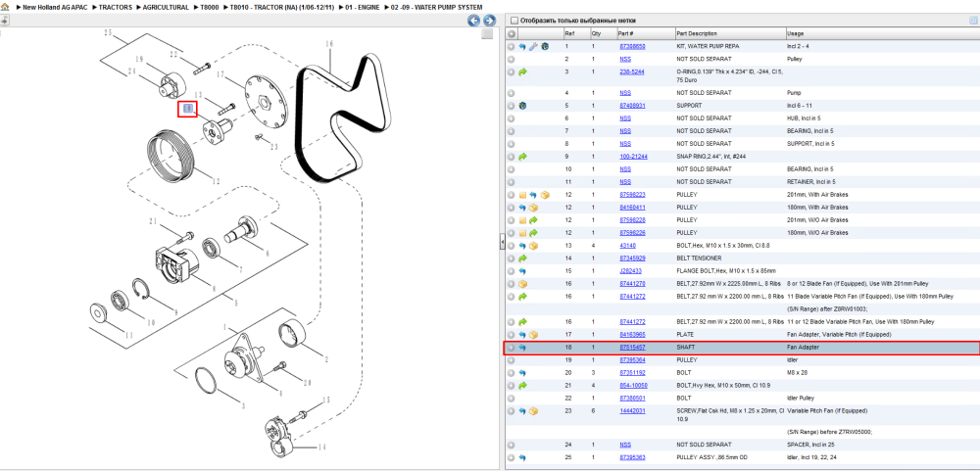Click the blue arrow on PULLEY ASSY ref 25 row

click(522, 457)
